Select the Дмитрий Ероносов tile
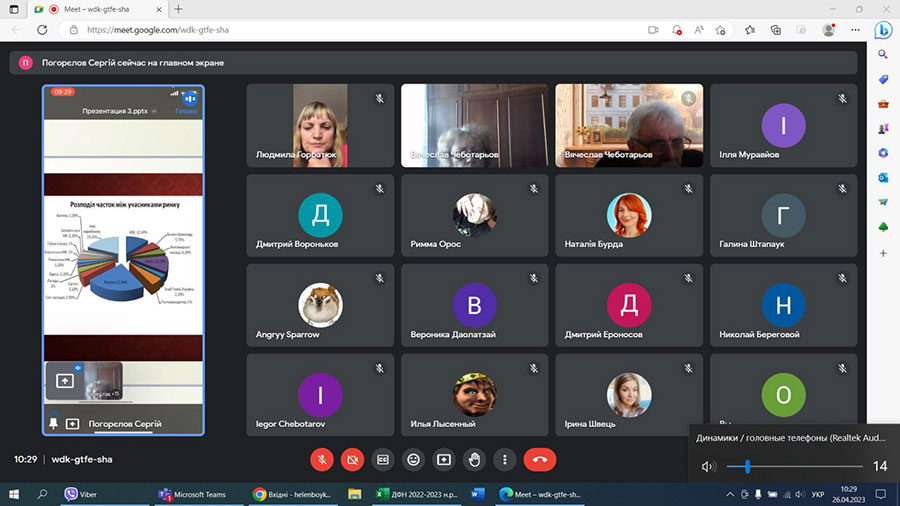This screenshot has width=900, height=506. tap(629, 305)
